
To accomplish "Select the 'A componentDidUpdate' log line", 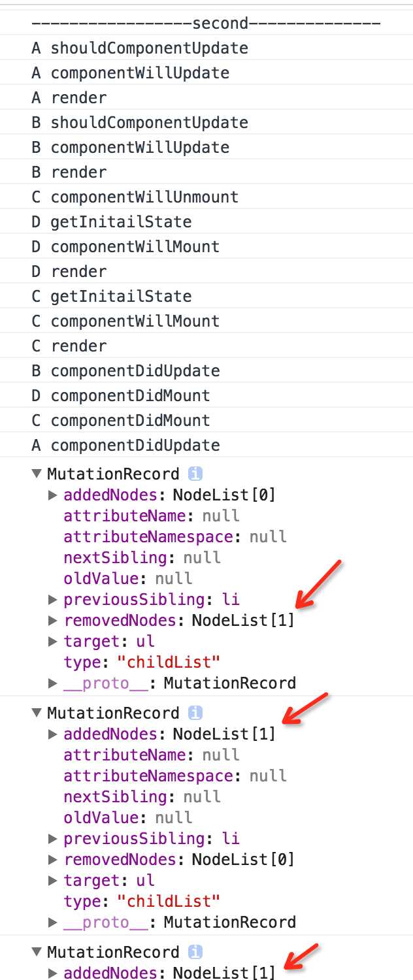I will (x=206, y=445).
